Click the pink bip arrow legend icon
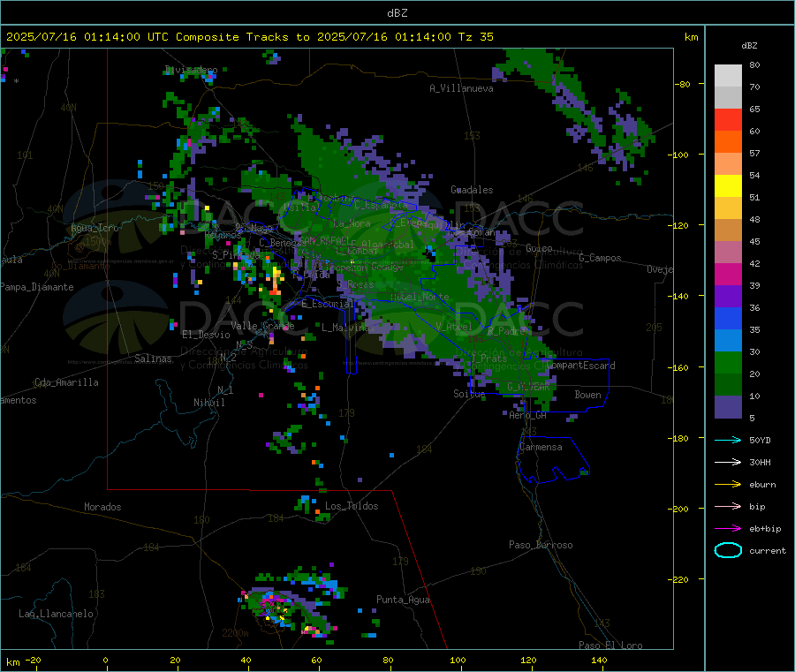This screenshot has width=795, height=672. pyautogui.click(x=728, y=506)
